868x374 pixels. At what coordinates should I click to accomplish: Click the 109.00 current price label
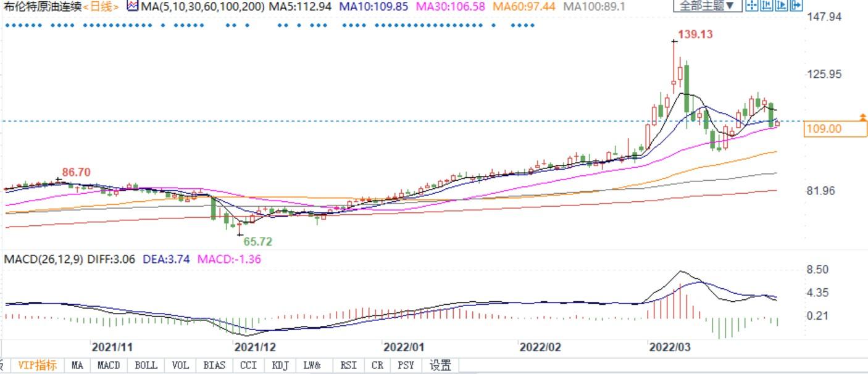coord(824,129)
